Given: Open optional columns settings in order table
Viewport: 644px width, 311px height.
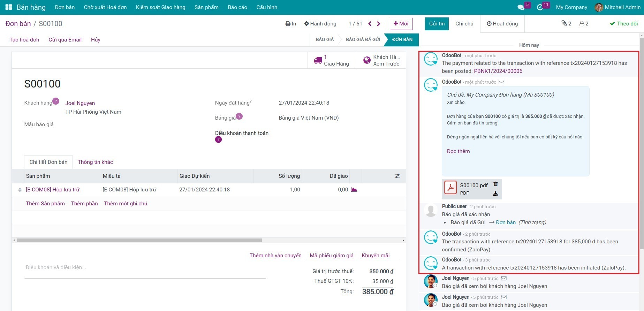Looking at the screenshot, I should (x=397, y=176).
